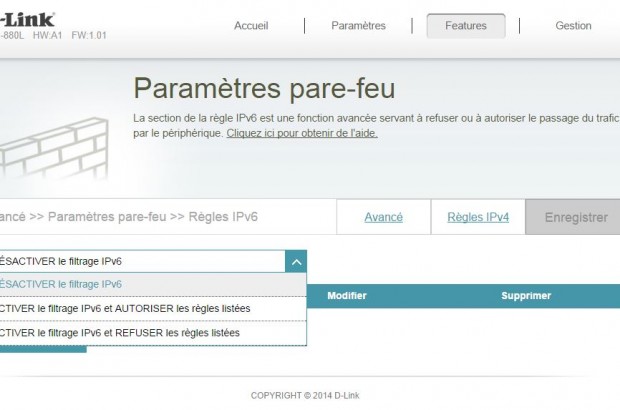Open the Règles IPv4 link
The image size is (620, 410).
(478, 217)
